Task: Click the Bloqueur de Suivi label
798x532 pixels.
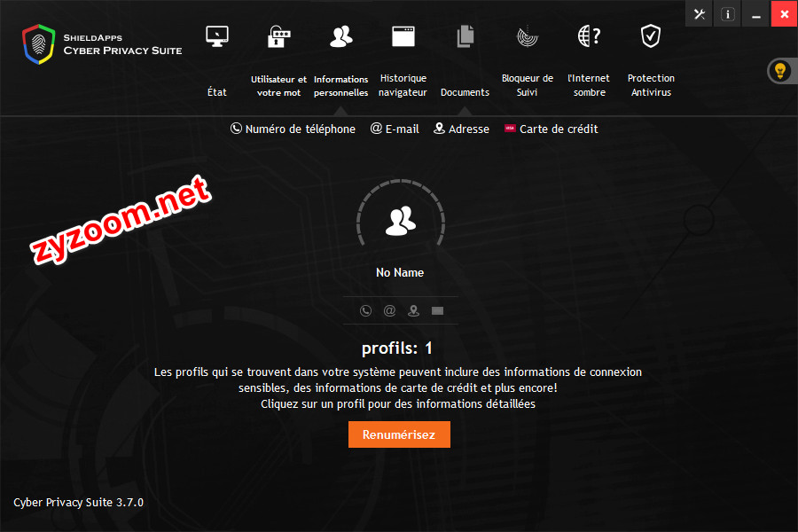Action: (x=528, y=85)
